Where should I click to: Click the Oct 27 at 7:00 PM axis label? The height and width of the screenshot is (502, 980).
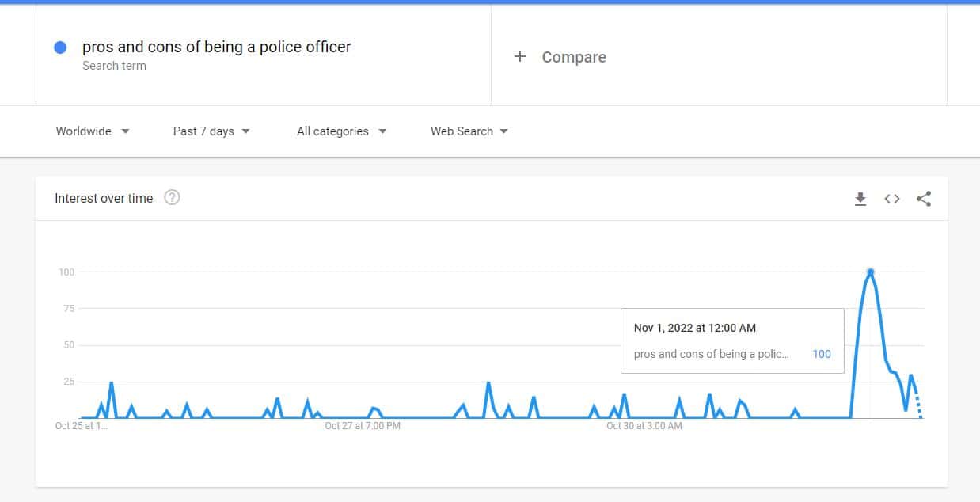(363, 426)
